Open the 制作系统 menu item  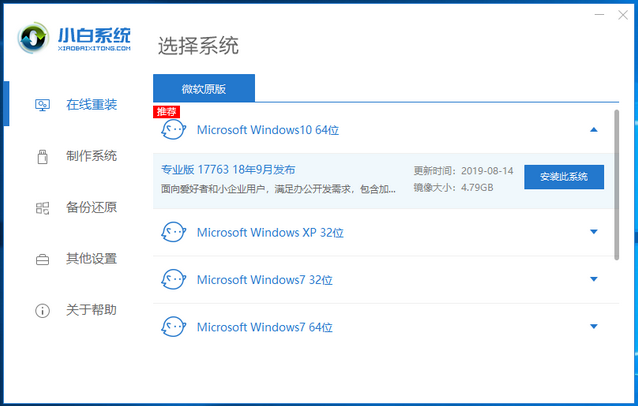92,156
